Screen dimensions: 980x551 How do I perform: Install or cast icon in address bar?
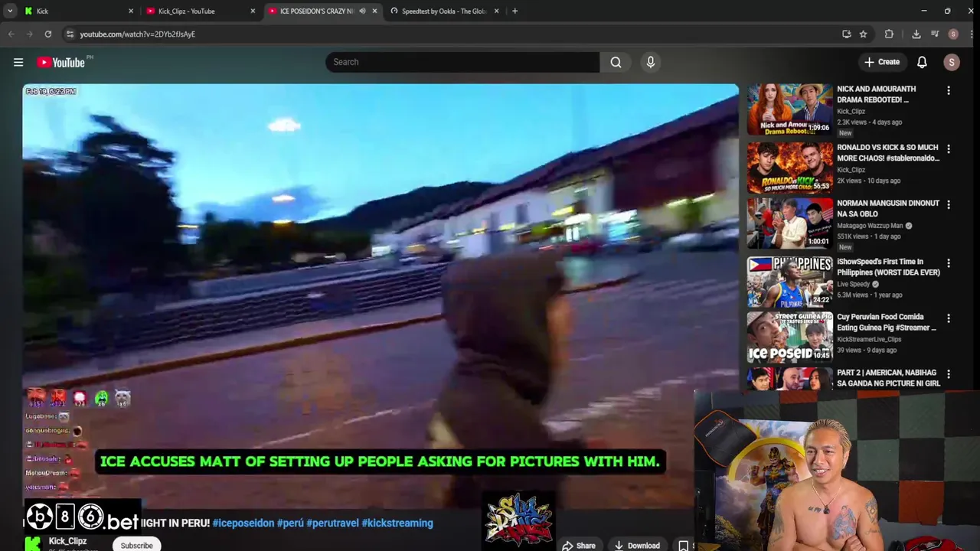[846, 34]
